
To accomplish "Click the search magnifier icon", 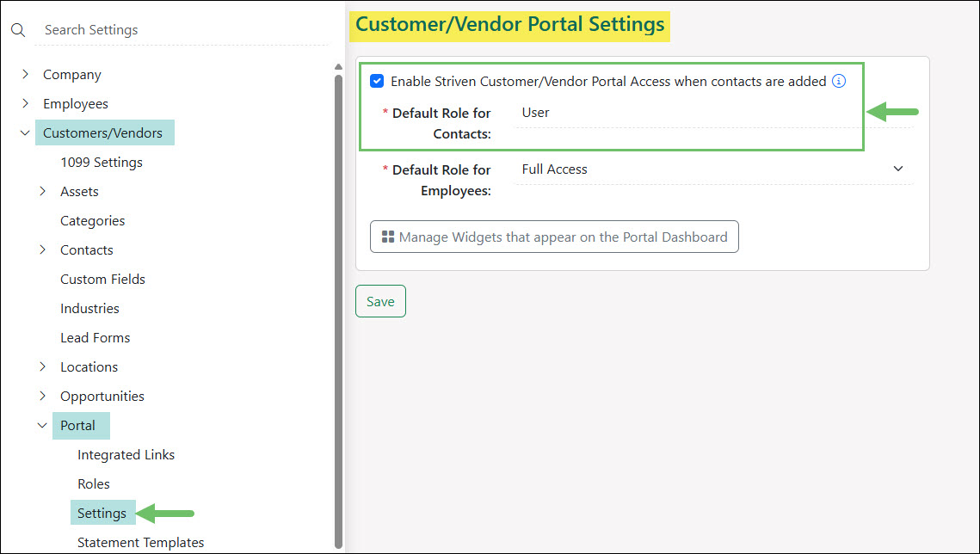I will point(18,30).
